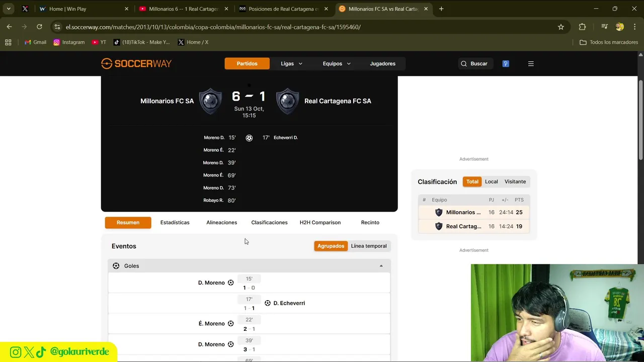
Task: Expand the Equipos dropdown
Action: pos(337,64)
